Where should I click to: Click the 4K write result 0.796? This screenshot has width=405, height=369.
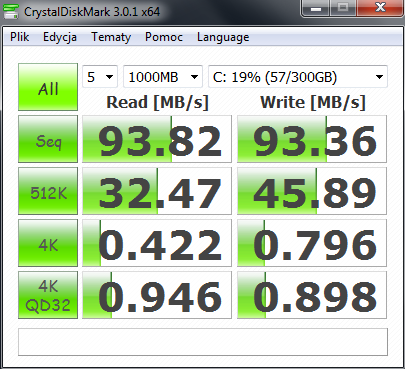(x=312, y=243)
